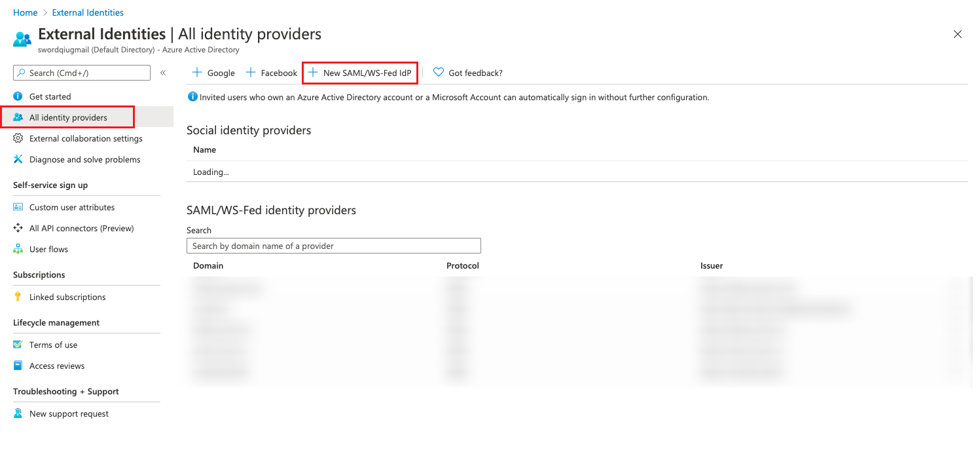Click the New support request icon
This screenshot has height=454, width=980.
point(18,413)
